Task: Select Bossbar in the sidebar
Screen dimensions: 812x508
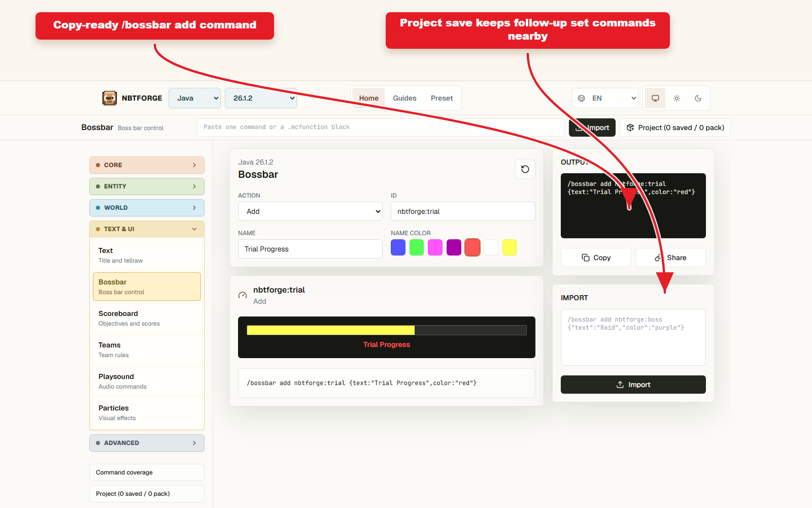Action: (147, 287)
